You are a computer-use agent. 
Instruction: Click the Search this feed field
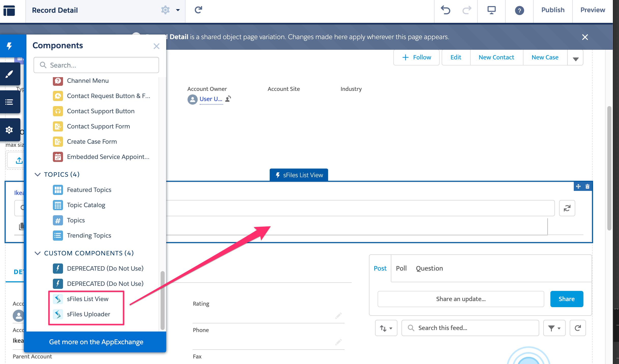click(x=470, y=328)
